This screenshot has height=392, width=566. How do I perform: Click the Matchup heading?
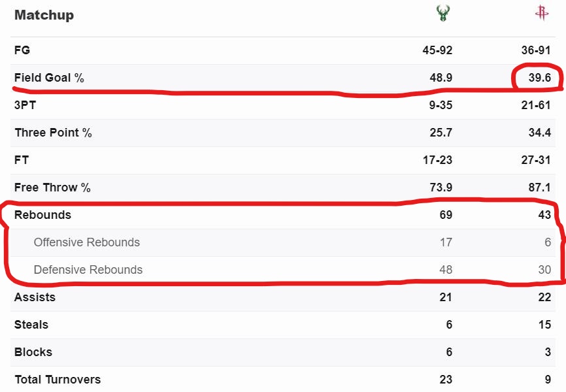[x=44, y=15]
